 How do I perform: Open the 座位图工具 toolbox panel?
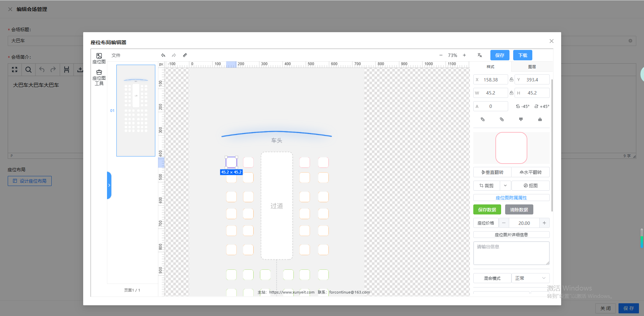(x=99, y=77)
